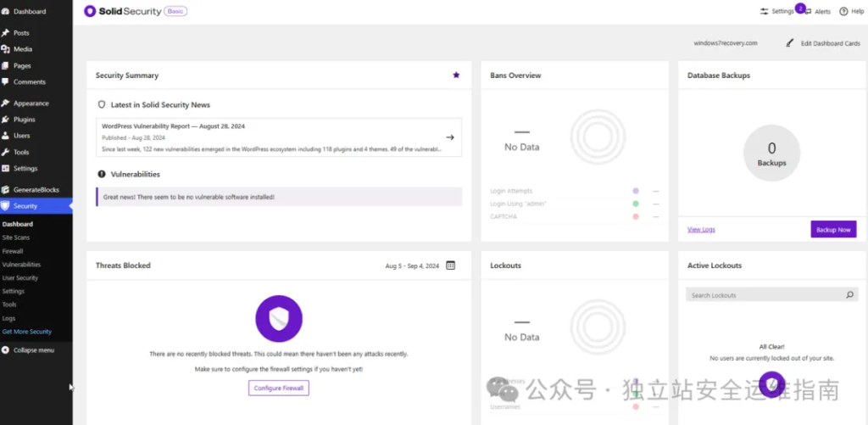The height and width of the screenshot is (425, 868).
Task: Click the Aug 5 - Sep 4, 2024 date range
Action: pos(413,266)
